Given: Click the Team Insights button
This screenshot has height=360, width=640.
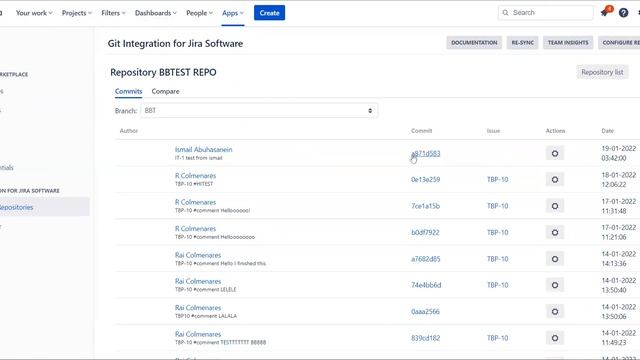Looking at the screenshot, I should click(x=568, y=42).
